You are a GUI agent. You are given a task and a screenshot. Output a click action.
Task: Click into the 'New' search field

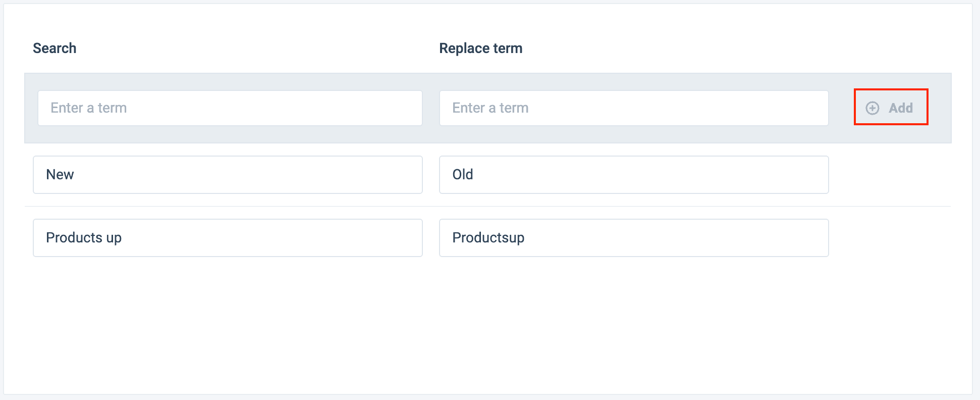228,175
